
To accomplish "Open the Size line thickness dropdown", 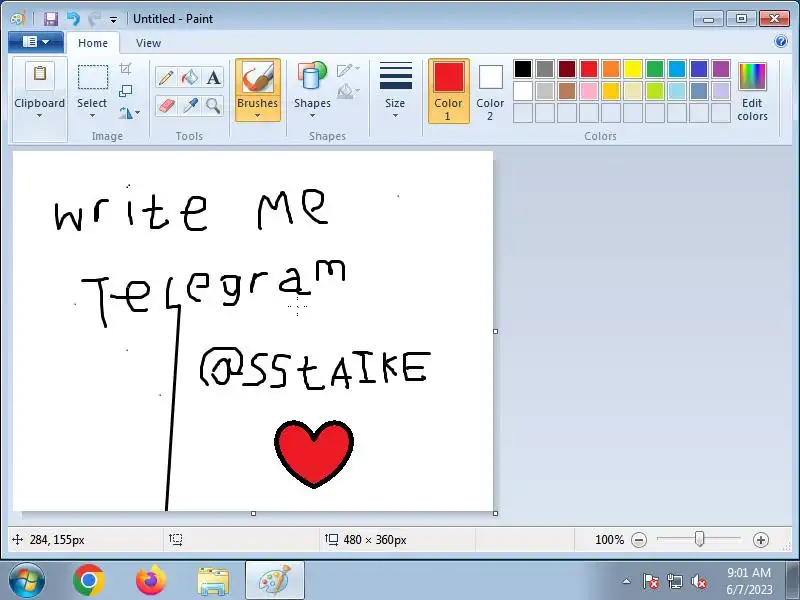I will click(x=395, y=91).
